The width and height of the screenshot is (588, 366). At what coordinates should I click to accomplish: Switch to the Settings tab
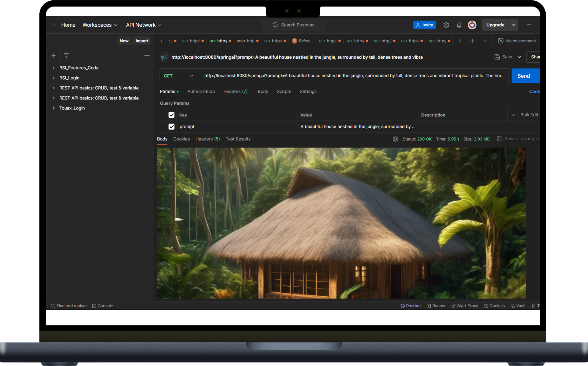tap(308, 91)
